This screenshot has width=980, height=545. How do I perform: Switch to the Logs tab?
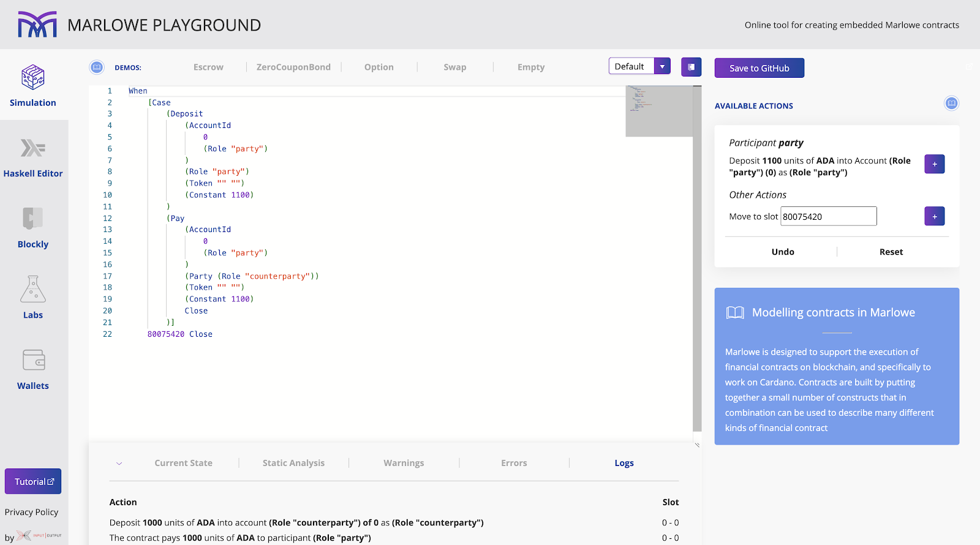tap(624, 463)
